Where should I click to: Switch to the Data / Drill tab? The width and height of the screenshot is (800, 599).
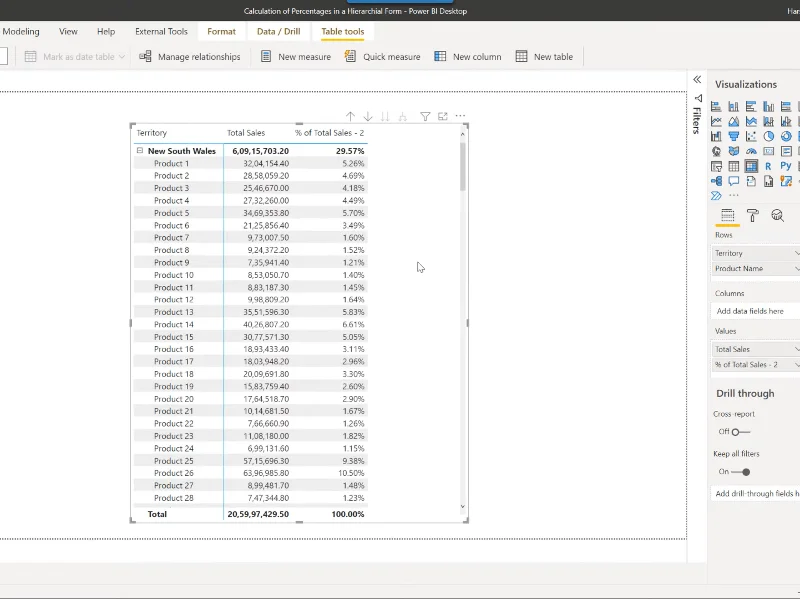coord(279,31)
